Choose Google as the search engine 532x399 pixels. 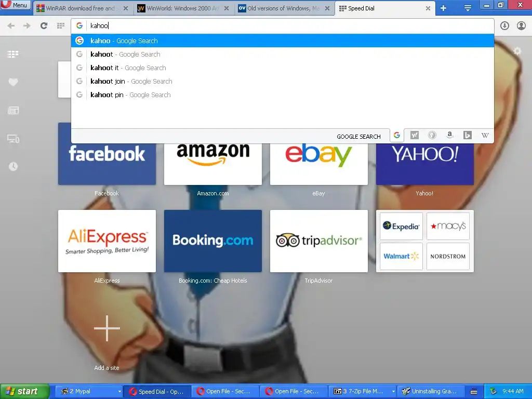point(396,136)
